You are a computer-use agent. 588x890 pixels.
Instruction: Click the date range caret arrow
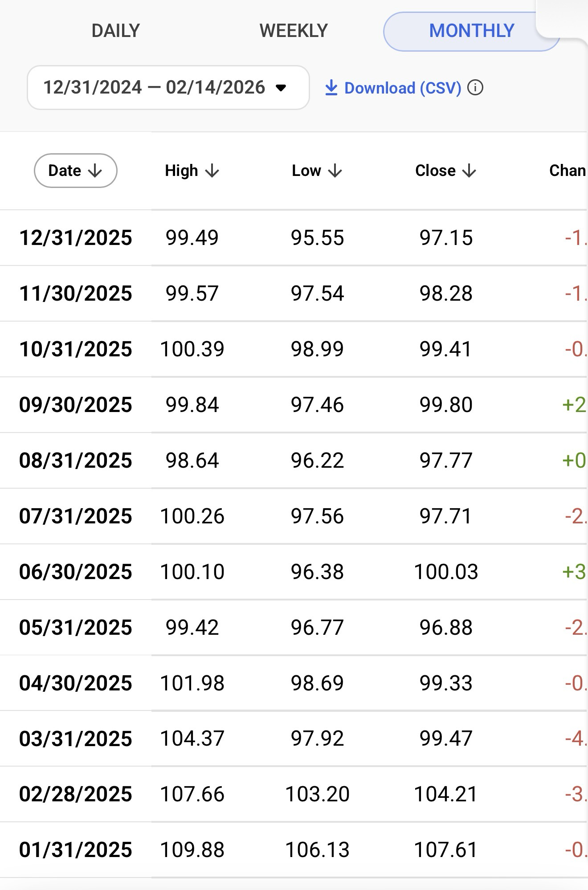[x=281, y=88]
